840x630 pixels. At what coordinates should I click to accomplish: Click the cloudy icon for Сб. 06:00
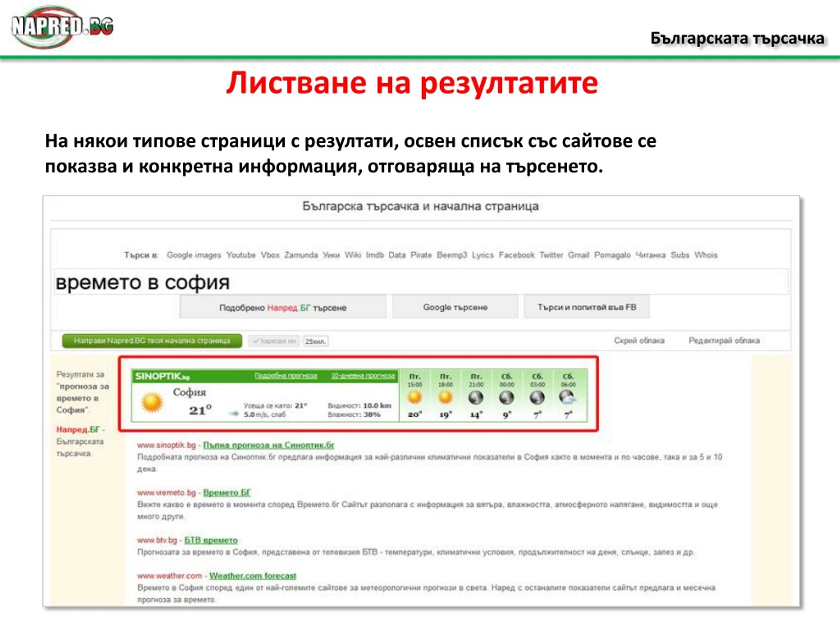pyautogui.click(x=568, y=398)
